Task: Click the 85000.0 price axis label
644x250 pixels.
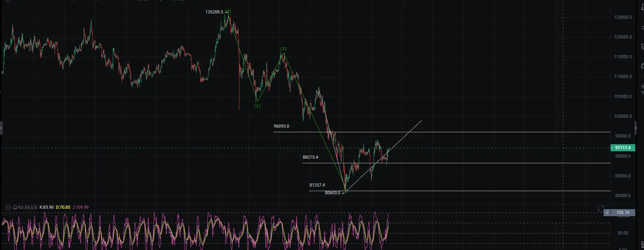Action: 623,176
